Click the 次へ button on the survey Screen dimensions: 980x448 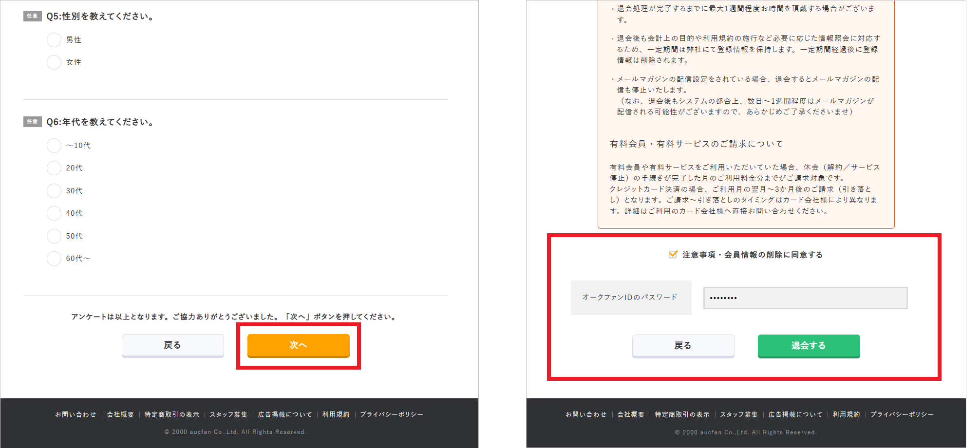[x=299, y=345]
